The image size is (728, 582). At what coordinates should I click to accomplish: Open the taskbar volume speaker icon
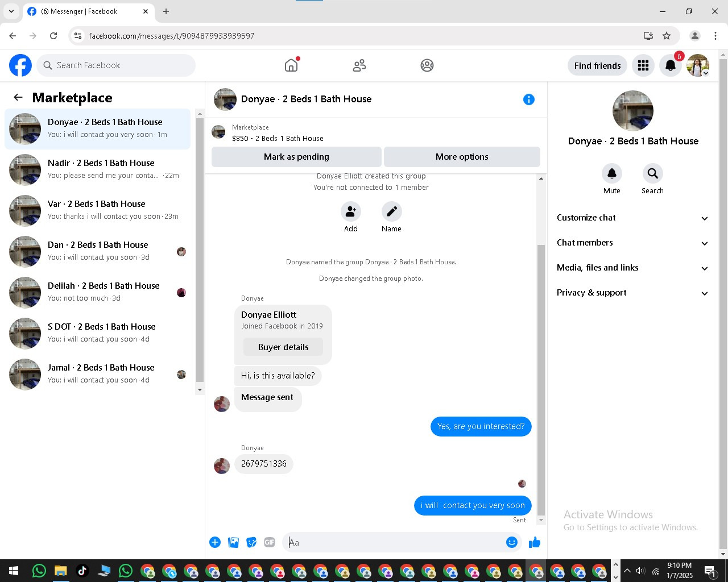(x=641, y=571)
